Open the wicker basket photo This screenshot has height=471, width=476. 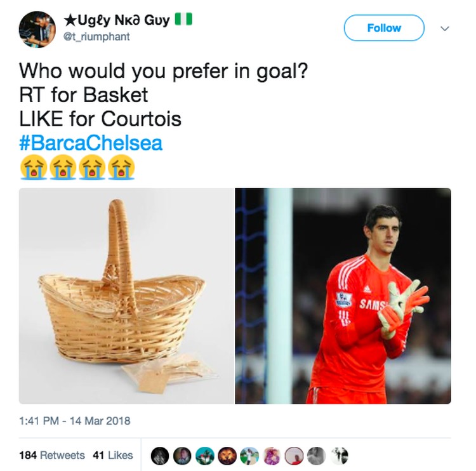point(126,296)
